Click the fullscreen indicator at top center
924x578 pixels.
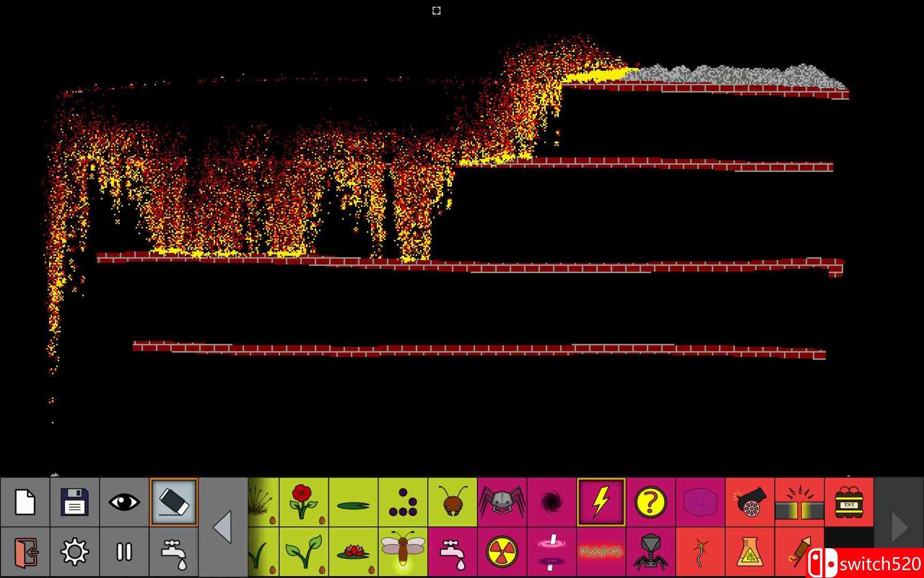click(436, 11)
